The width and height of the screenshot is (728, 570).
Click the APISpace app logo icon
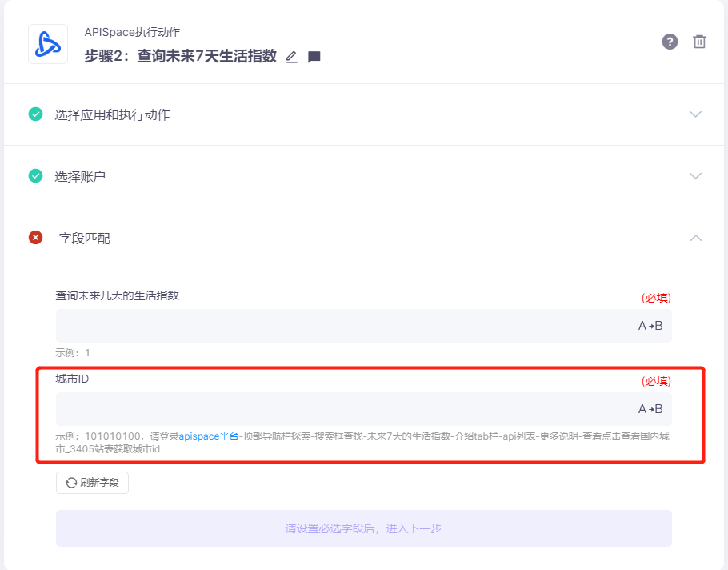click(48, 44)
